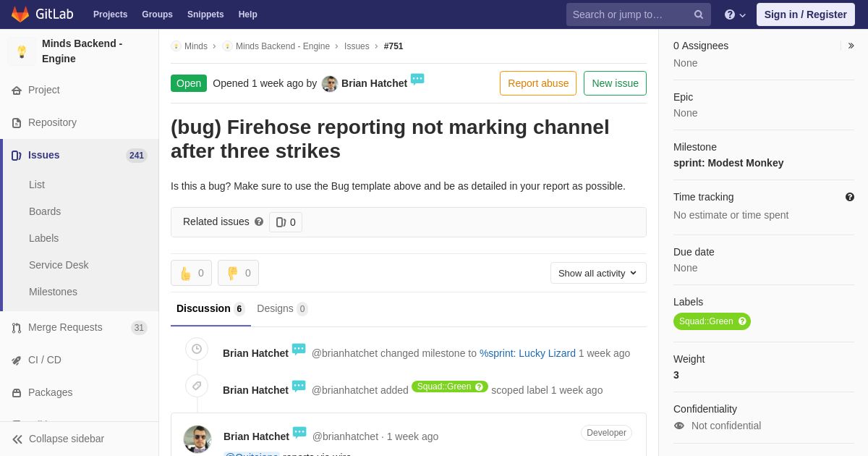Image resolution: width=868 pixels, height=456 pixels.
Task: Click Brian Hatchet's avatar near issue header
Action: pos(330,84)
